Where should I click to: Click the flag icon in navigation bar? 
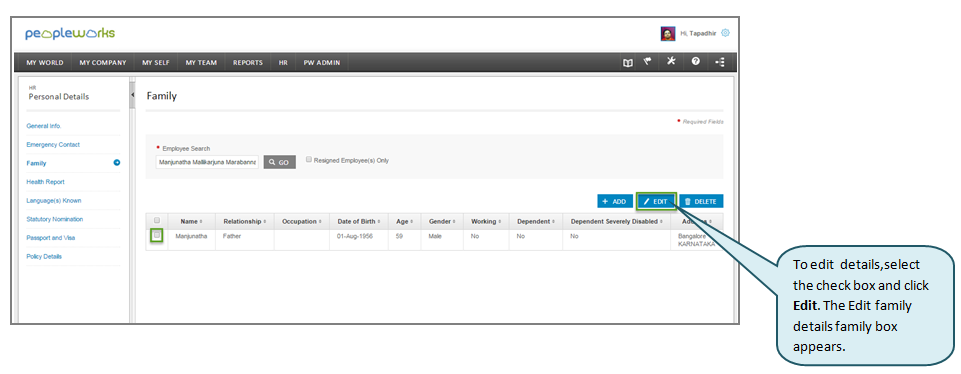point(647,62)
